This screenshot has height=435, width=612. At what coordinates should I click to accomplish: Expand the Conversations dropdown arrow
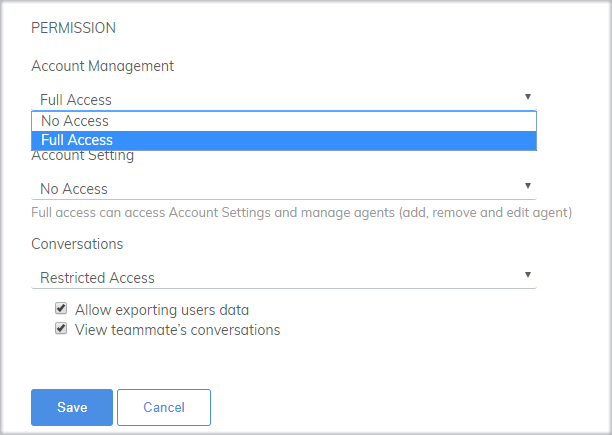point(528,275)
